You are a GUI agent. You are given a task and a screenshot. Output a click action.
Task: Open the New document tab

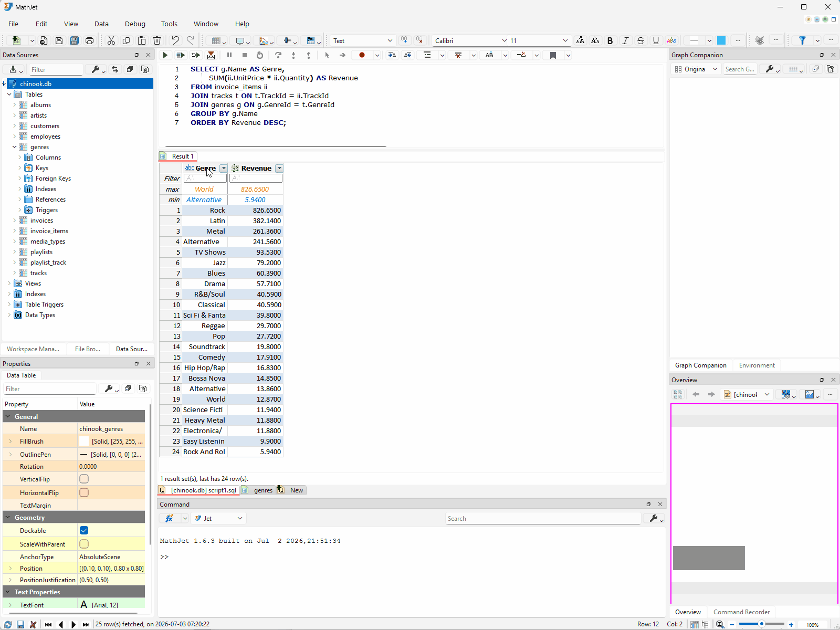(x=291, y=490)
